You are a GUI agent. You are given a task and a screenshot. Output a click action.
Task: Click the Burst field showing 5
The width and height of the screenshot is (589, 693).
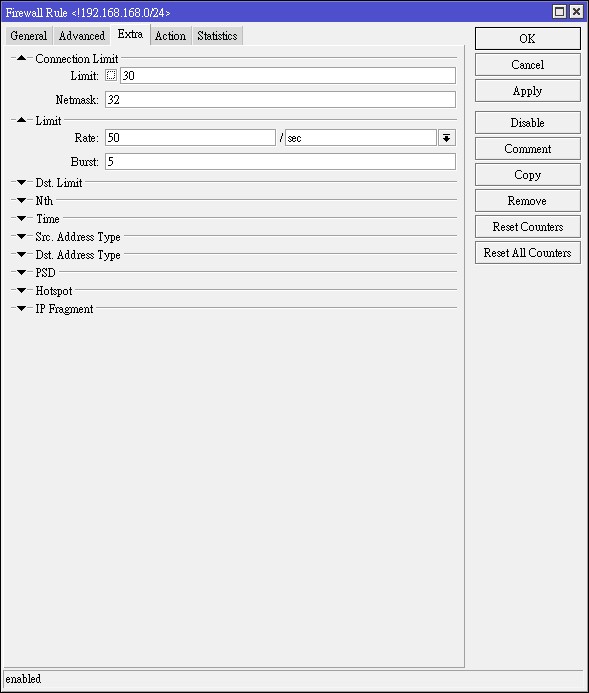click(280, 162)
